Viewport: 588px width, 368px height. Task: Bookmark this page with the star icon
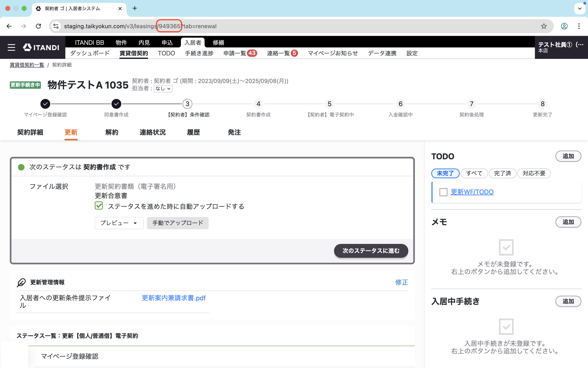544,26
